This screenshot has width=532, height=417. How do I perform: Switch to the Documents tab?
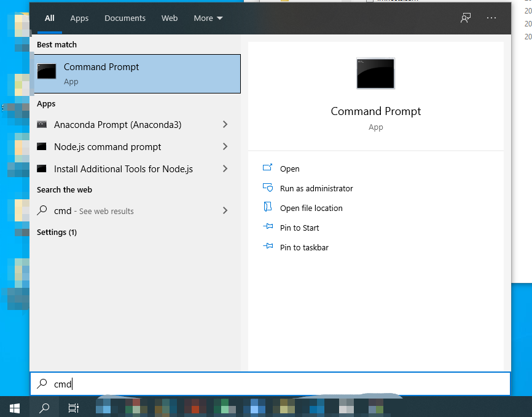click(125, 18)
